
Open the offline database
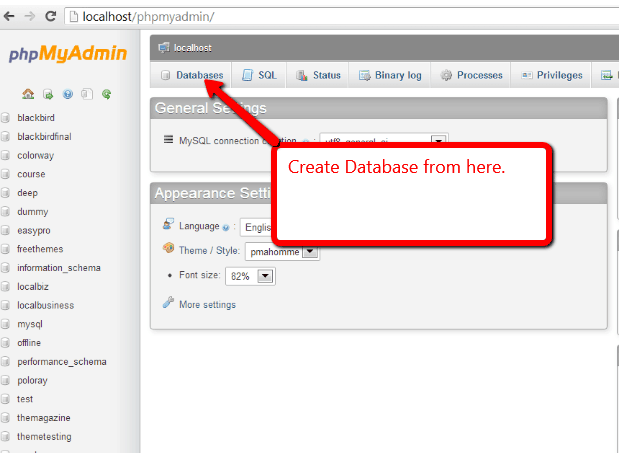29,343
